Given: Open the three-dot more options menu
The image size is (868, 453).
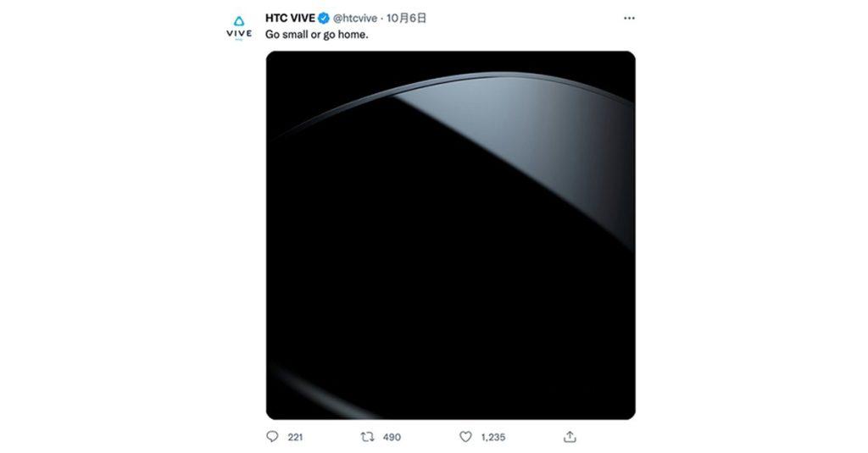Looking at the screenshot, I should (x=629, y=19).
